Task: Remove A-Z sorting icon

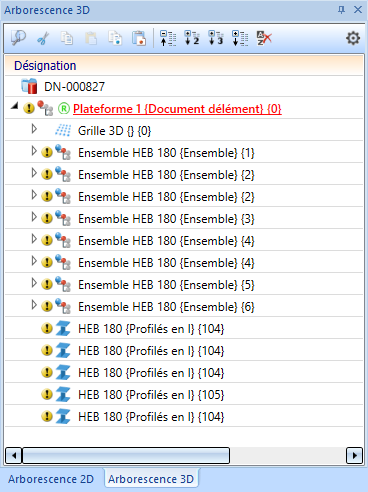Action: pos(264,38)
